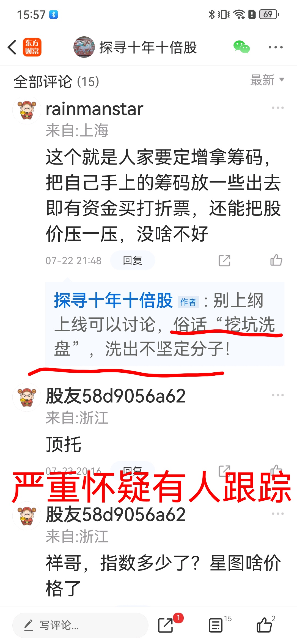This screenshot has width=297, height=644.
Task: Reply to rainmanstar using 回复 button
Action: (x=133, y=260)
